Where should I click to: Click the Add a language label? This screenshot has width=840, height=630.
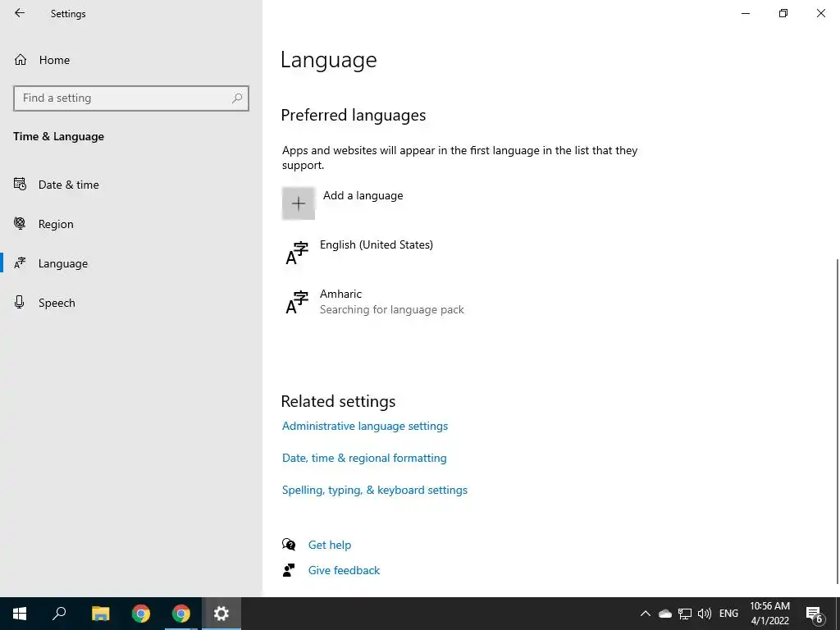(x=363, y=195)
